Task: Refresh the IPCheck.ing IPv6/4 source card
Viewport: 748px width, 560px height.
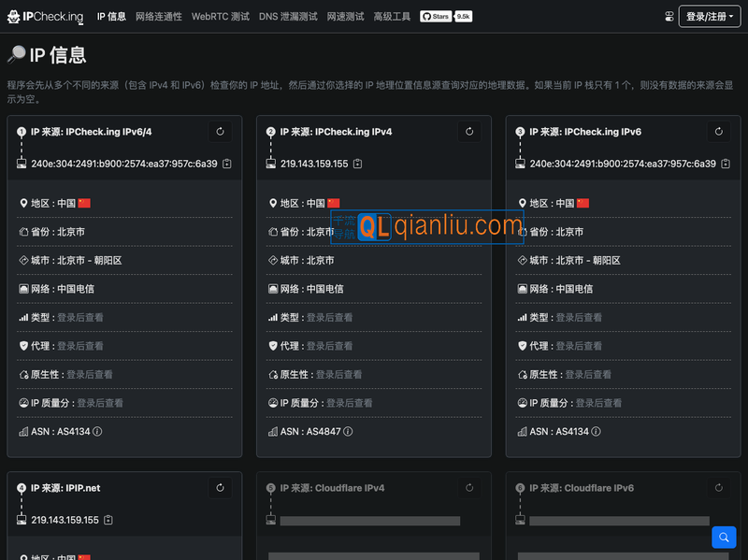Action: [220, 133]
